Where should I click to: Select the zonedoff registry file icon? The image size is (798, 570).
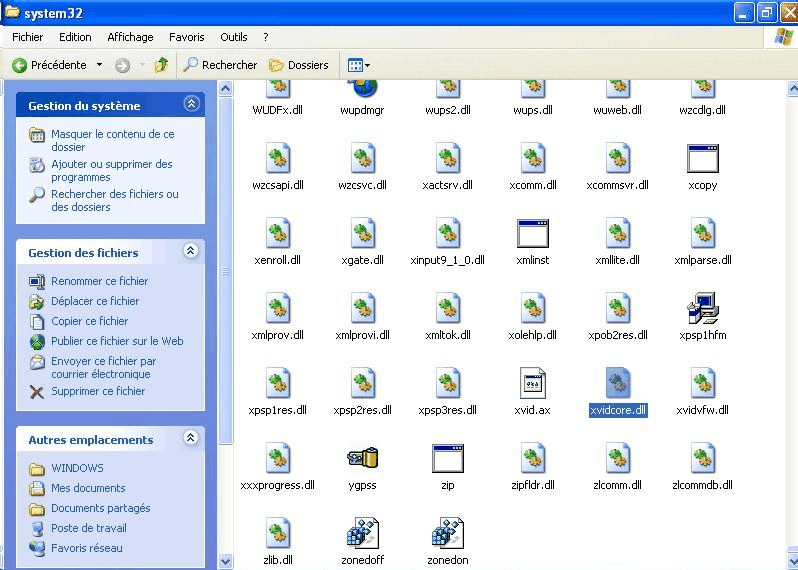click(x=362, y=532)
